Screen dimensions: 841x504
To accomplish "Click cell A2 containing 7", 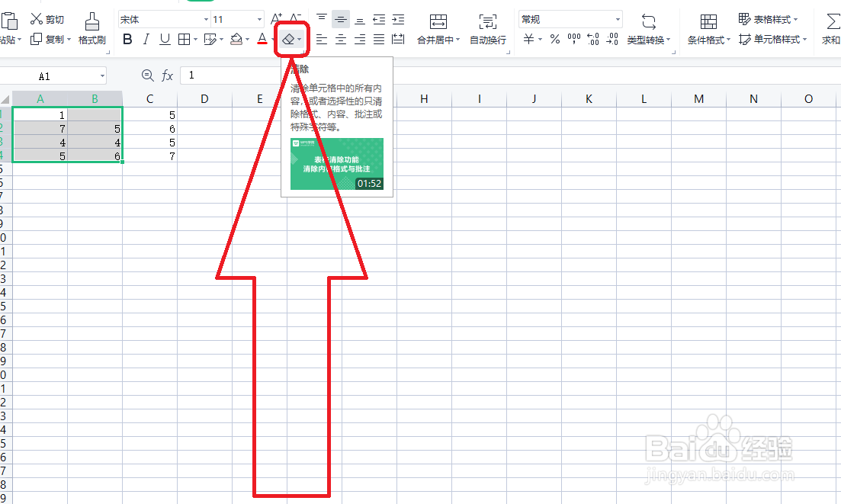I will pos(40,129).
